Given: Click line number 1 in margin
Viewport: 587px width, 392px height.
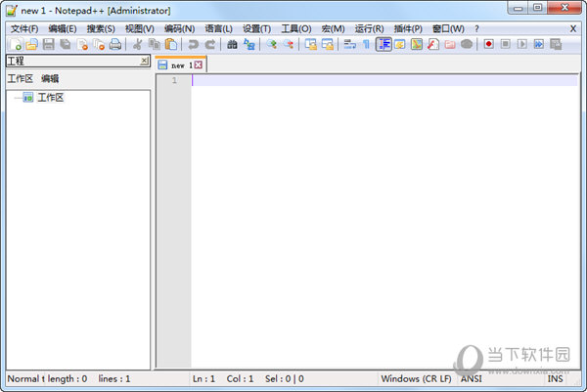Looking at the screenshot, I should click(174, 80).
